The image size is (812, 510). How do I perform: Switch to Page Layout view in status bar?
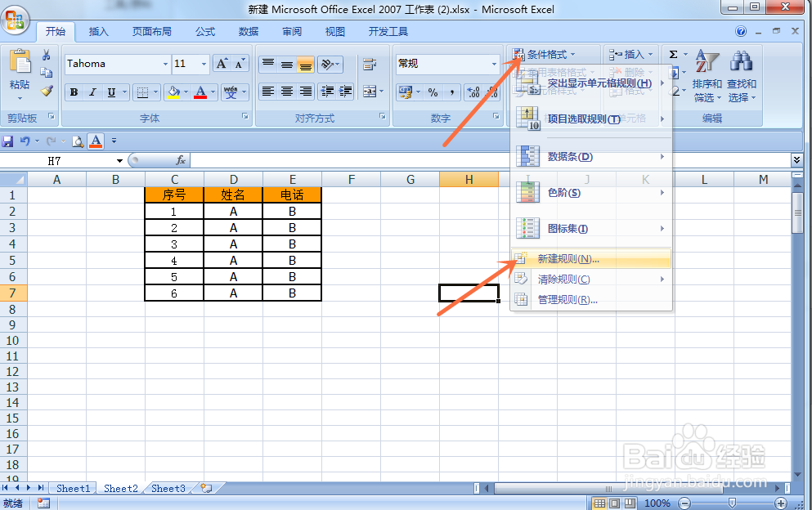(x=615, y=503)
